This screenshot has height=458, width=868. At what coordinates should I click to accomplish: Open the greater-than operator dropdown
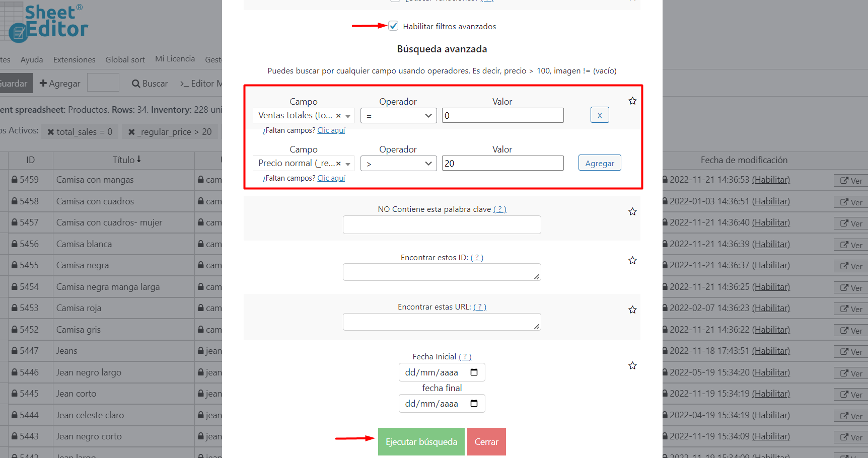click(x=398, y=164)
